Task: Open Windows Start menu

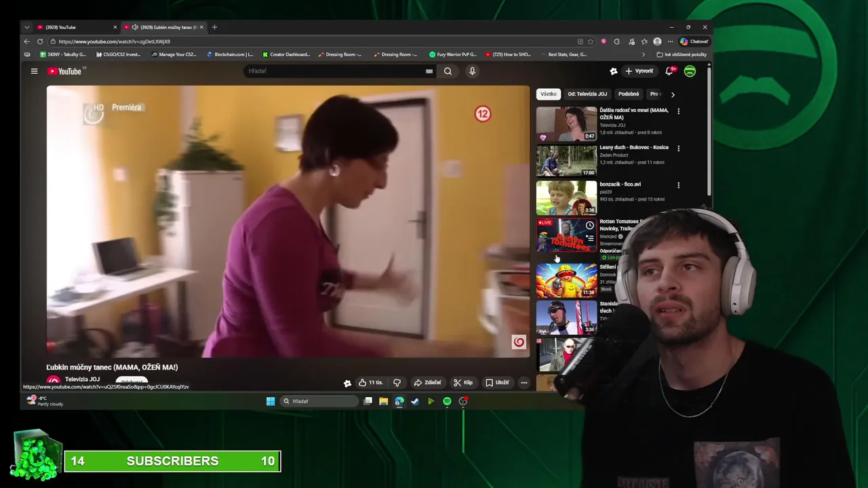Action: click(271, 401)
